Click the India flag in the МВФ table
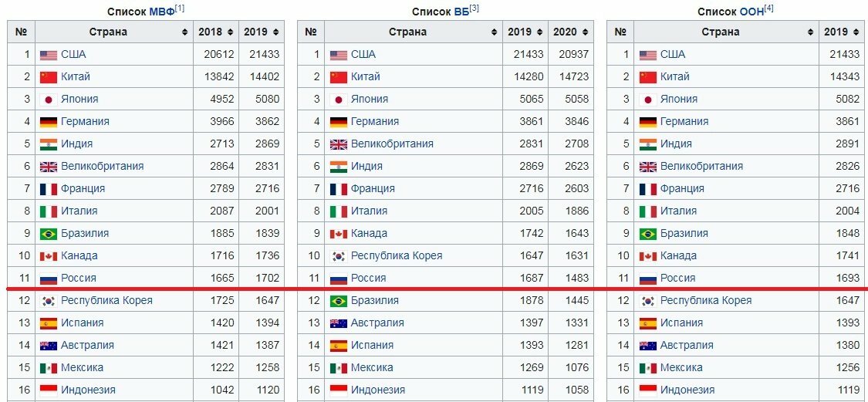The height and width of the screenshot is (402, 868). [49, 144]
